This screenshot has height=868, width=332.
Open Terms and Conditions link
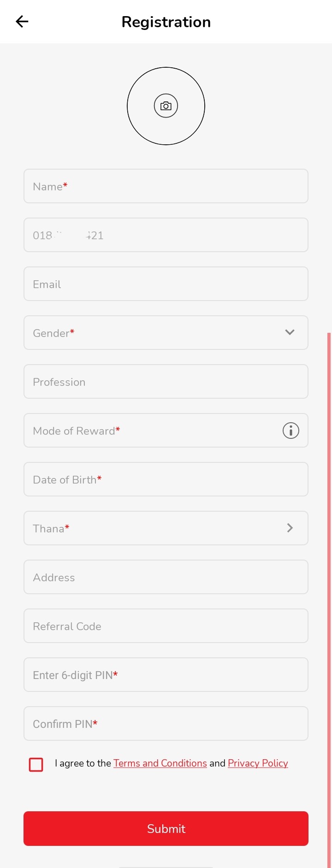(x=160, y=763)
